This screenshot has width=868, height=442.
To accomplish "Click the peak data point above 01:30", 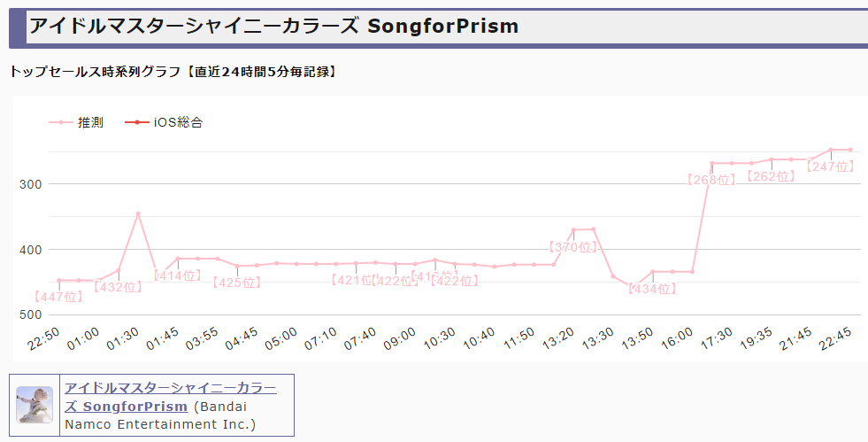I will point(138,213).
